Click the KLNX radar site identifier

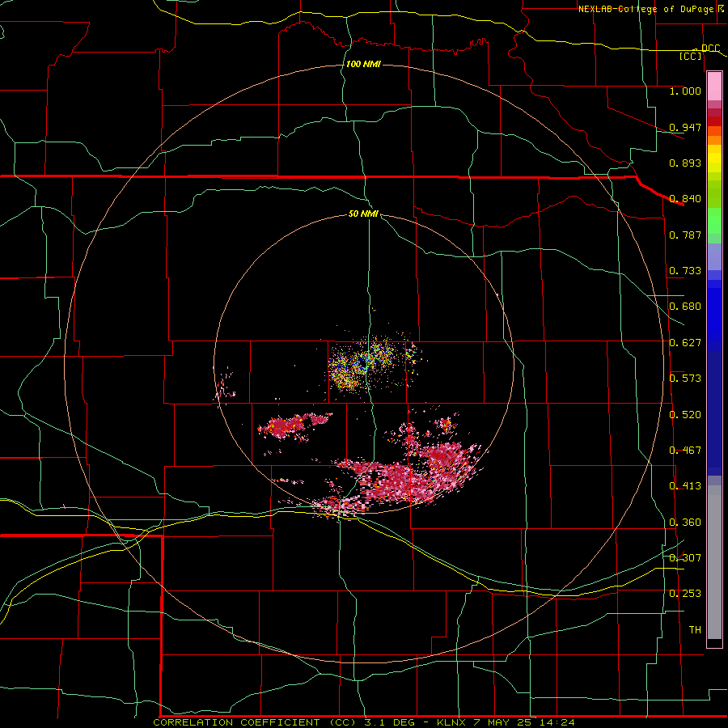click(451, 722)
